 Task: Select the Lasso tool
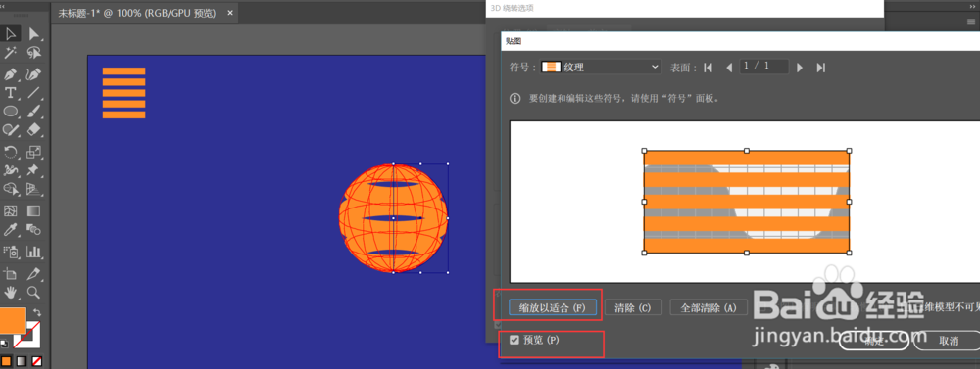pyautogui.click(x=33, y=53)
